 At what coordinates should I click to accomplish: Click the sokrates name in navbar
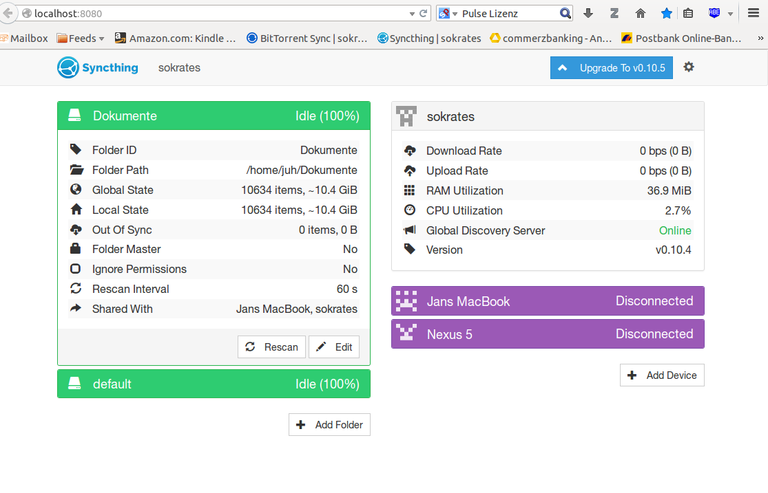pos(179,68)
